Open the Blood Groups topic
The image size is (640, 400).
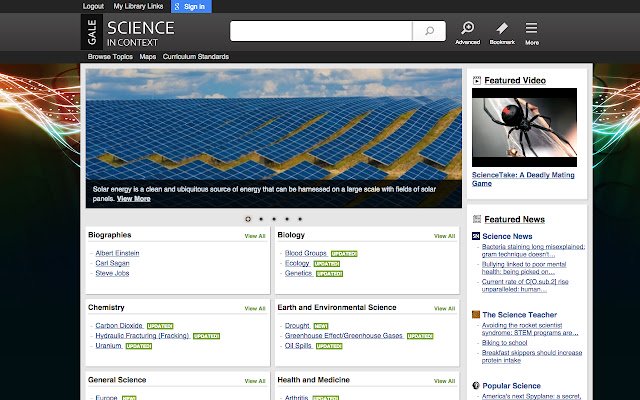[x=306, y=253]
